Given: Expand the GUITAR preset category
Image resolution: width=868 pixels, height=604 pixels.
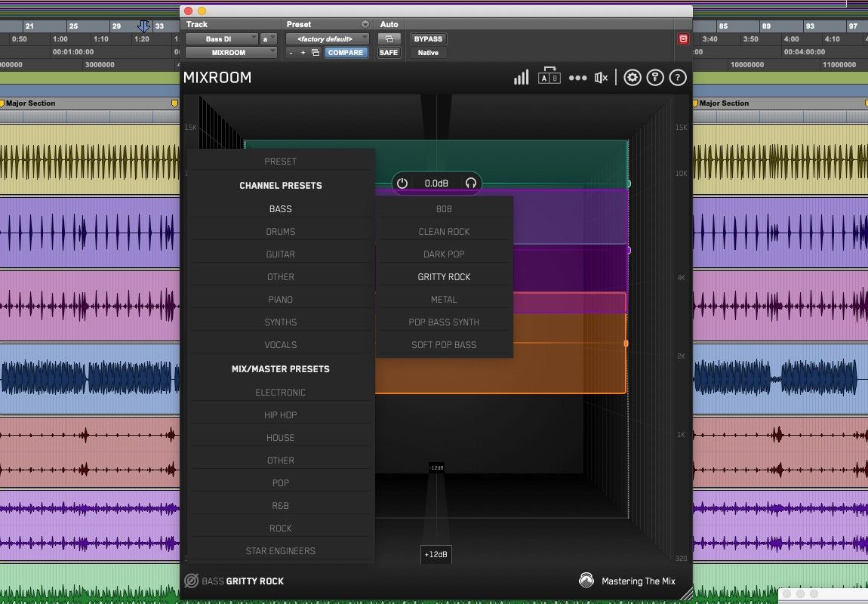Looking at the screenshot, I should [281, 254].
